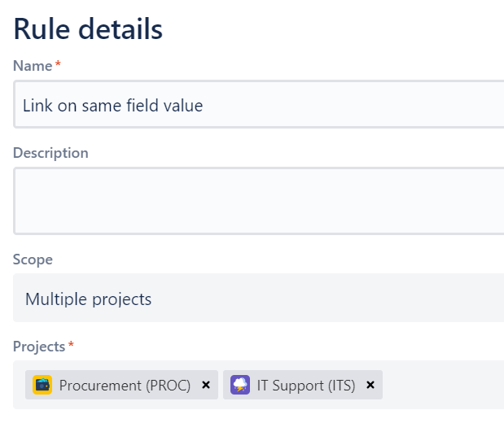Remove the Procurement (PROC) project tag
Viewport: 504px width, 423px height.
pyautogui.click(x=206, y=385)
